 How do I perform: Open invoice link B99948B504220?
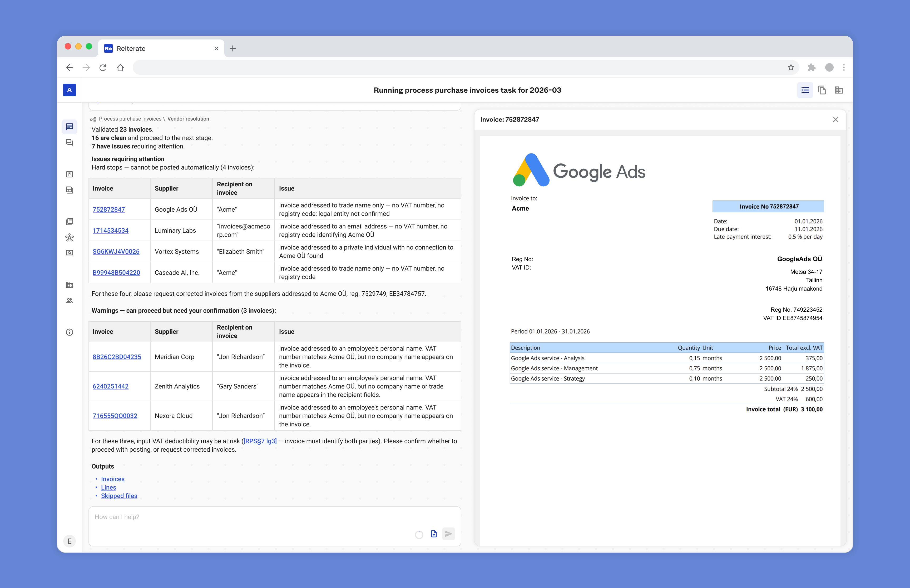point(116,272)
